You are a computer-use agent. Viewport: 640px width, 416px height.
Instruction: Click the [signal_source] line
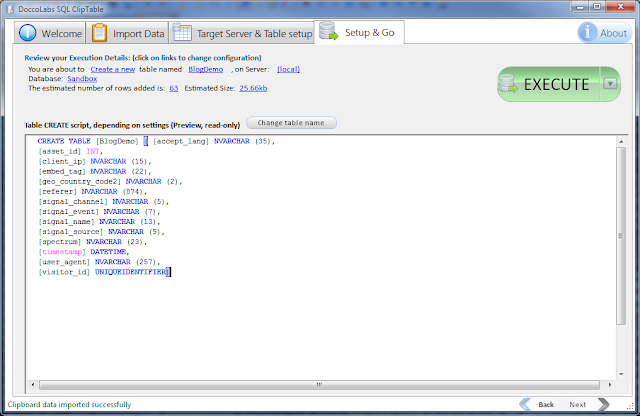click(102, 231)
